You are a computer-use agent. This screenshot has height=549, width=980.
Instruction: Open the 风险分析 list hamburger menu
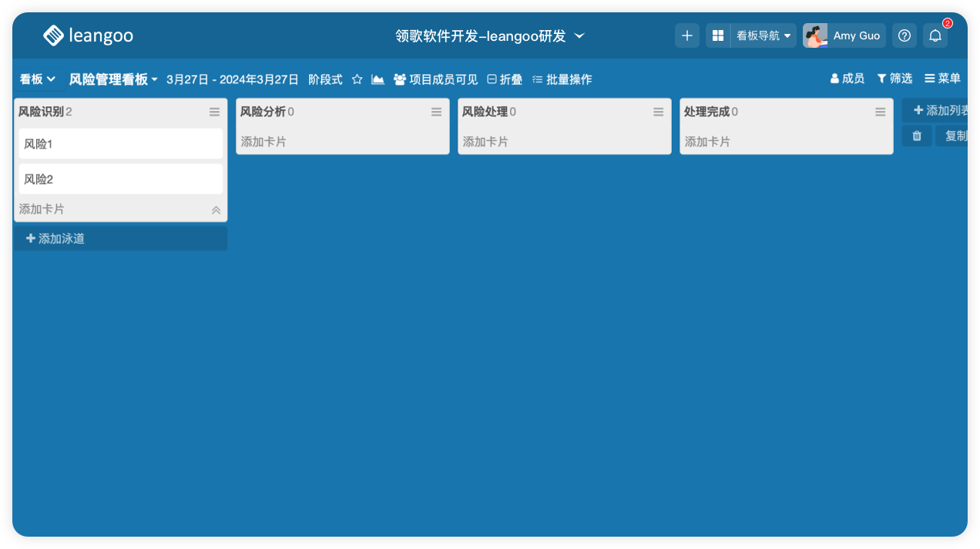coord(436,112)
